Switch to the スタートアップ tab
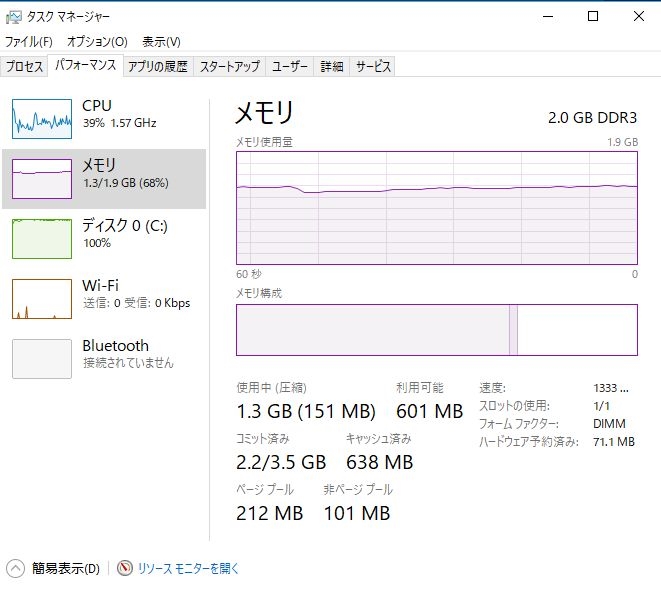 (x=230, y=66)
